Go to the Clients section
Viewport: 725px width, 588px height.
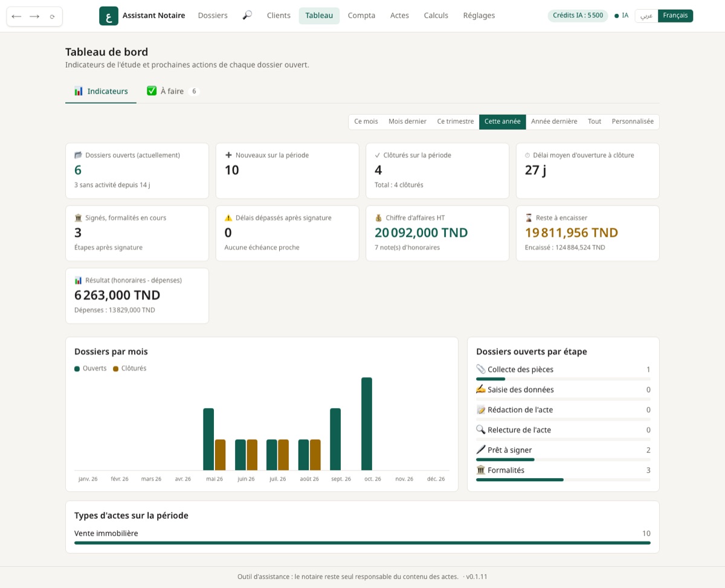pyautogui.click(x=279, y=16)
